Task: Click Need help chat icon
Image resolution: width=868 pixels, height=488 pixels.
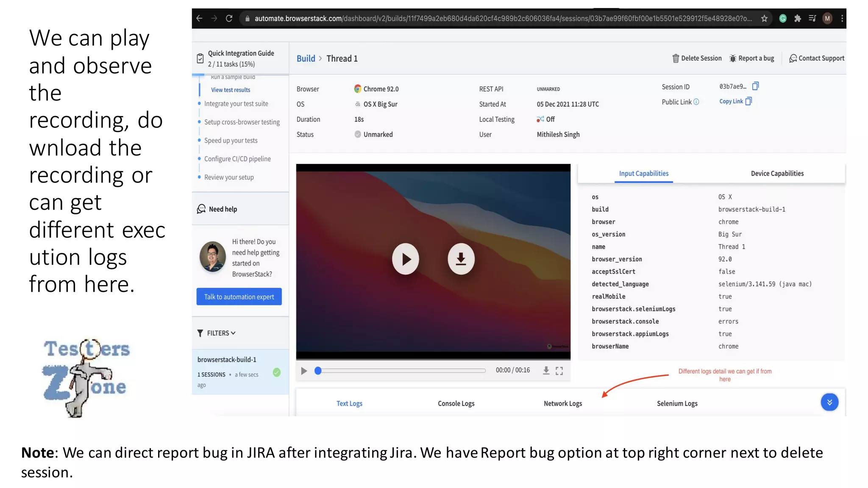Action: pos(201,209)
